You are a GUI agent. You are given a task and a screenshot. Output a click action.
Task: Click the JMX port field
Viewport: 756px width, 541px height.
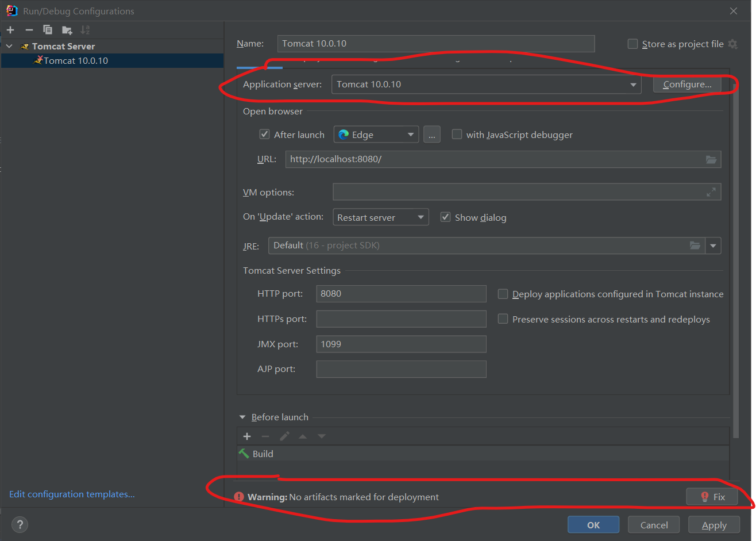coord(401,344)
